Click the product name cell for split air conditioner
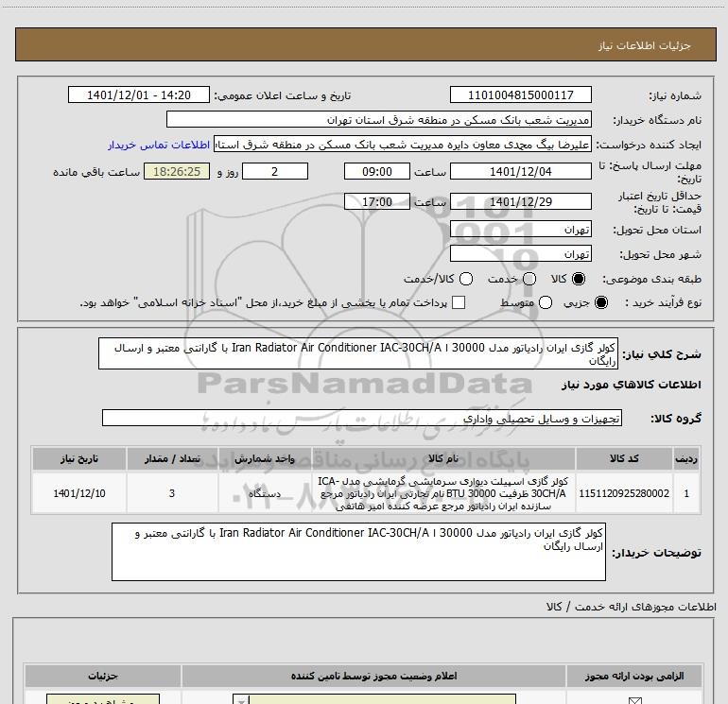Image resolution: width=728 pixels, height=704 pixels. tap(443, 493)
